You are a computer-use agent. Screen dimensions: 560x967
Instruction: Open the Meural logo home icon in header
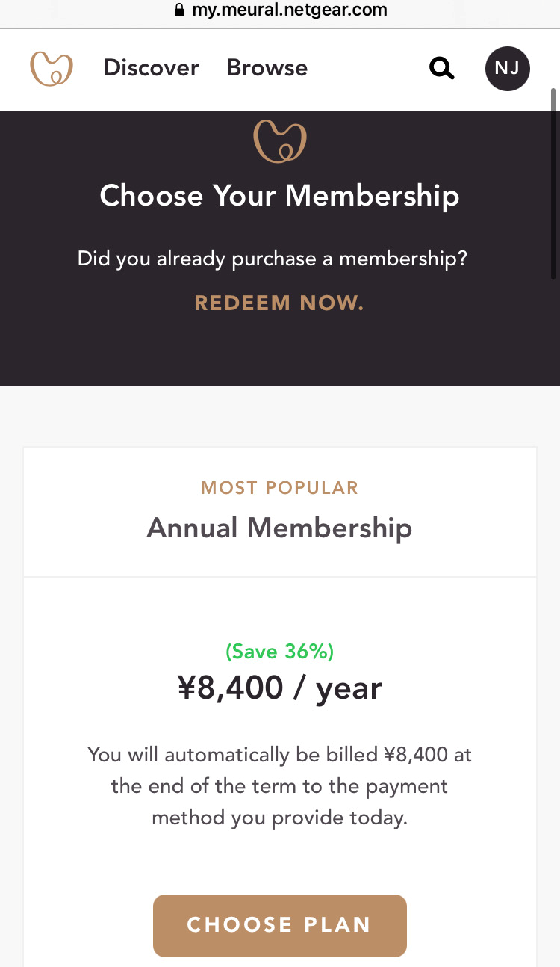click(52, 68)
